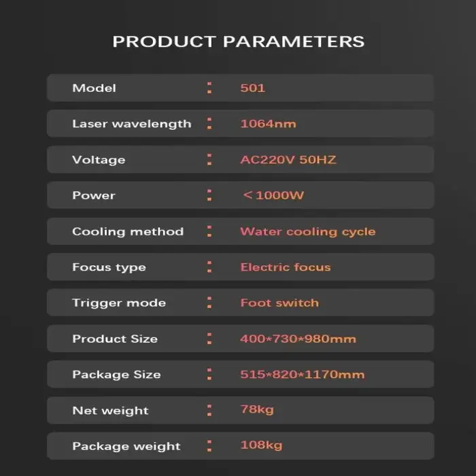Image resolution: width=476 pixels, height=476 pixels.
Task: Select the 515*820*1170mm package size
Action: (302, 374)
